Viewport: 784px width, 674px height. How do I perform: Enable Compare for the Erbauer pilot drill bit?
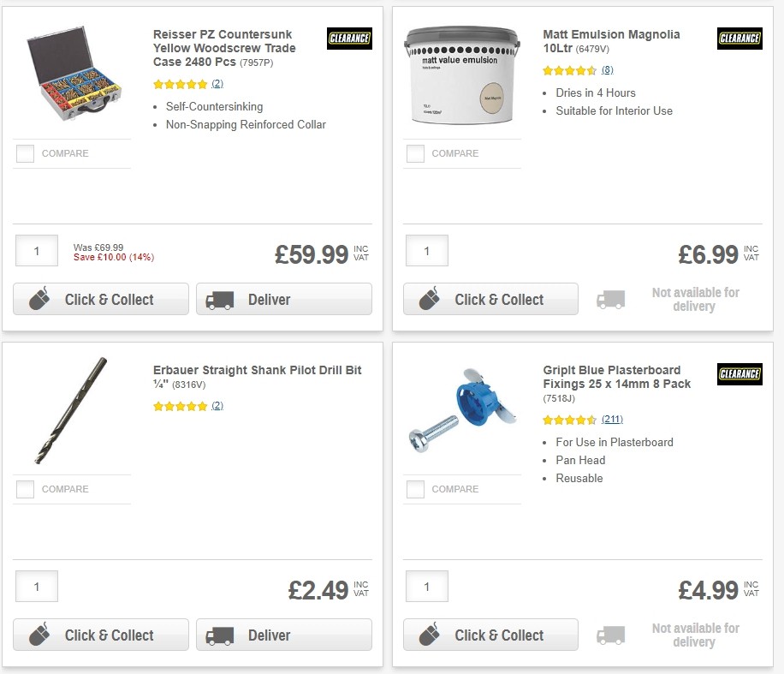[25, 489]
